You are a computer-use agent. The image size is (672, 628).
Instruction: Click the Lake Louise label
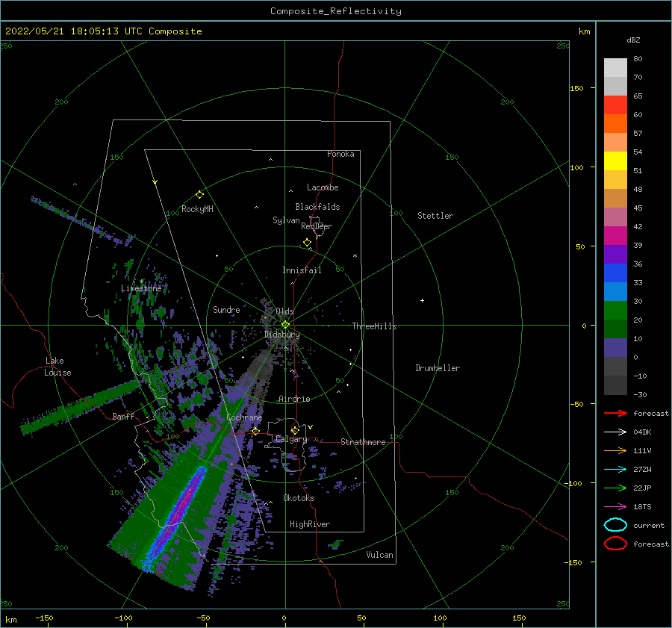(x=57, y=367)
